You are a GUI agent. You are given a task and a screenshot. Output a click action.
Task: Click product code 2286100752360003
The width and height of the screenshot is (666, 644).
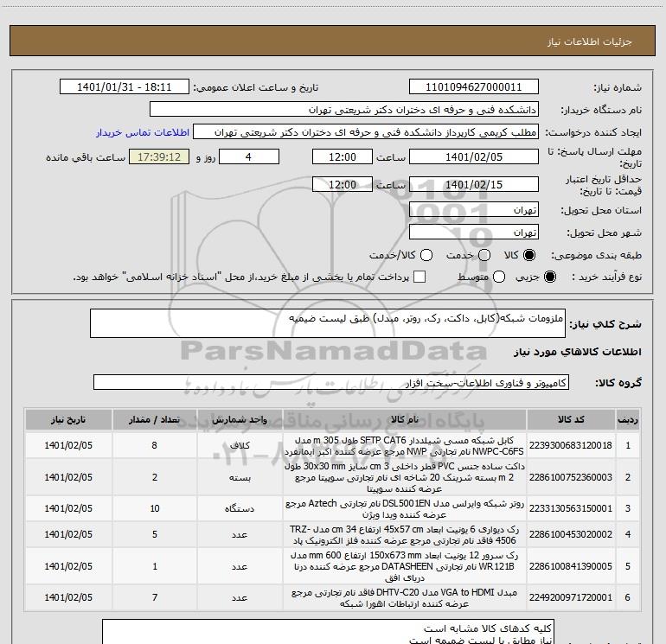click(x=571, y=477)
